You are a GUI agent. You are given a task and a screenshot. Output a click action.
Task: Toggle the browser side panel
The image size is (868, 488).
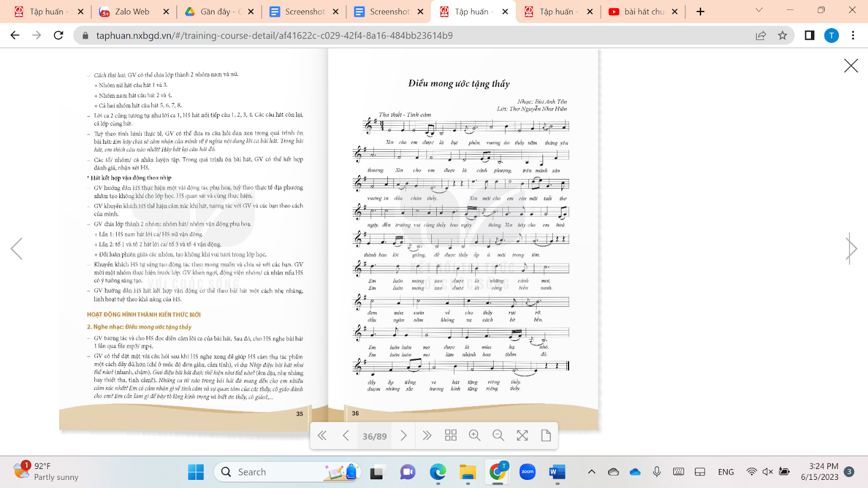point(809,35)
